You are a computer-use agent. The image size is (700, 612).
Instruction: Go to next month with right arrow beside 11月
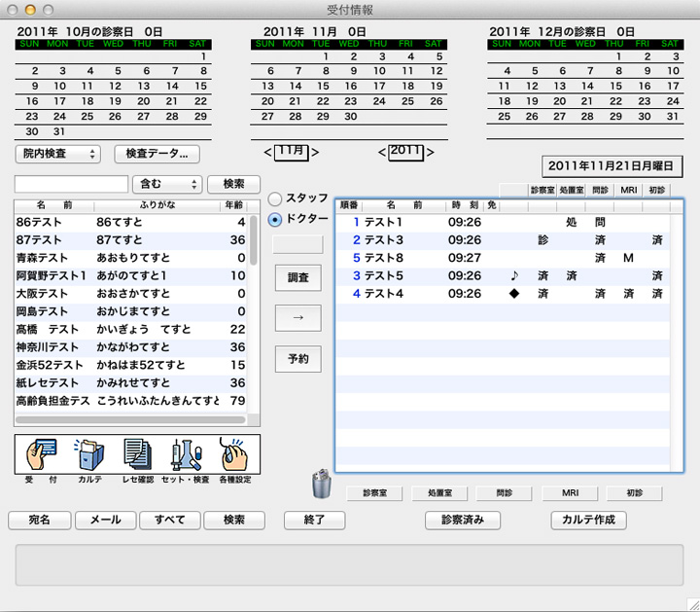pos(315,153)
